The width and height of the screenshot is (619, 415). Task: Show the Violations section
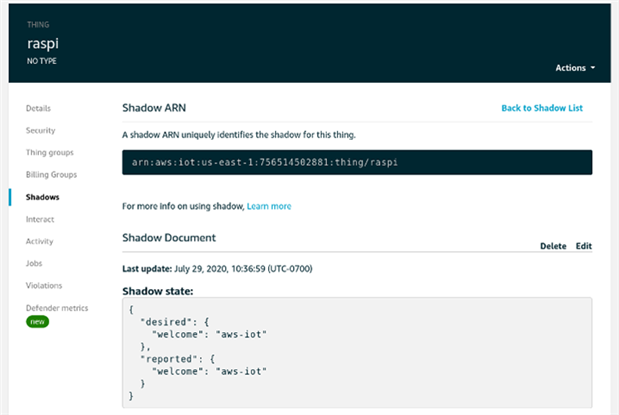click(x=44, y=285)
